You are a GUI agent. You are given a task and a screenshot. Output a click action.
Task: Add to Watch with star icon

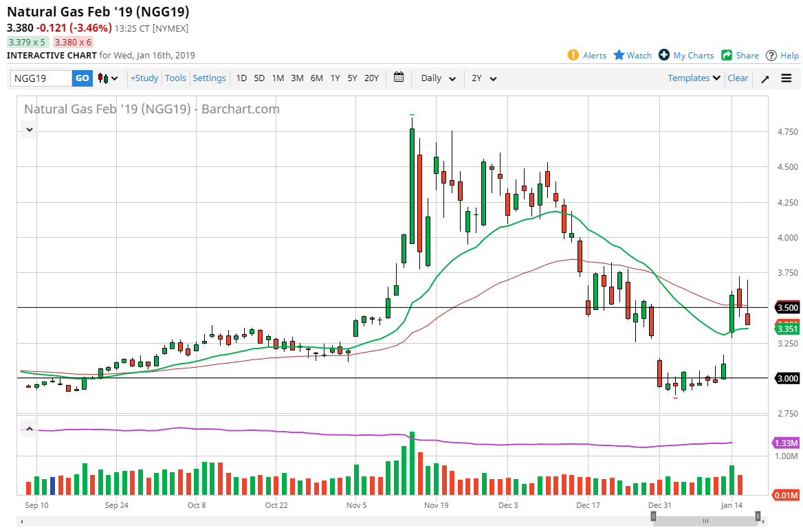pos(619,55)
